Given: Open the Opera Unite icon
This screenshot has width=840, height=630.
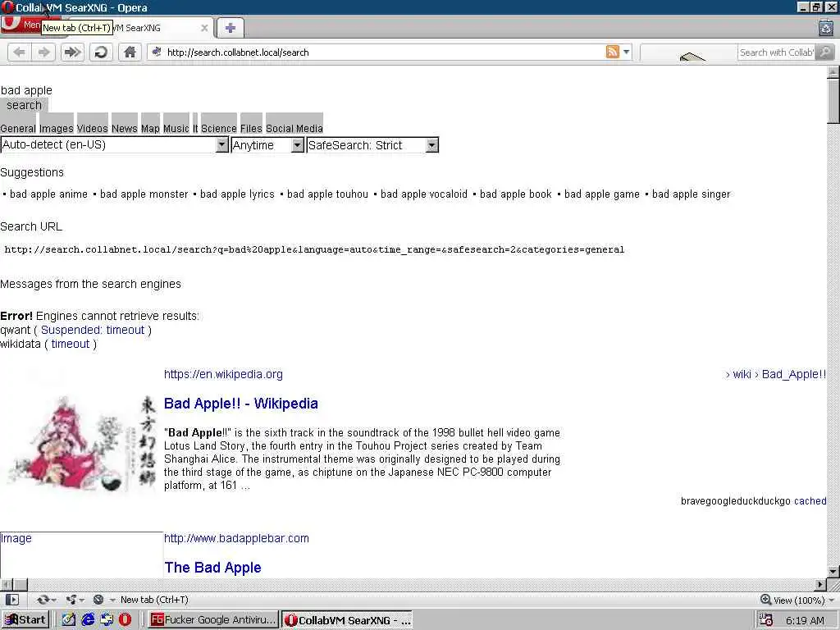Looking at the screenshot, I should click(73, 600).
